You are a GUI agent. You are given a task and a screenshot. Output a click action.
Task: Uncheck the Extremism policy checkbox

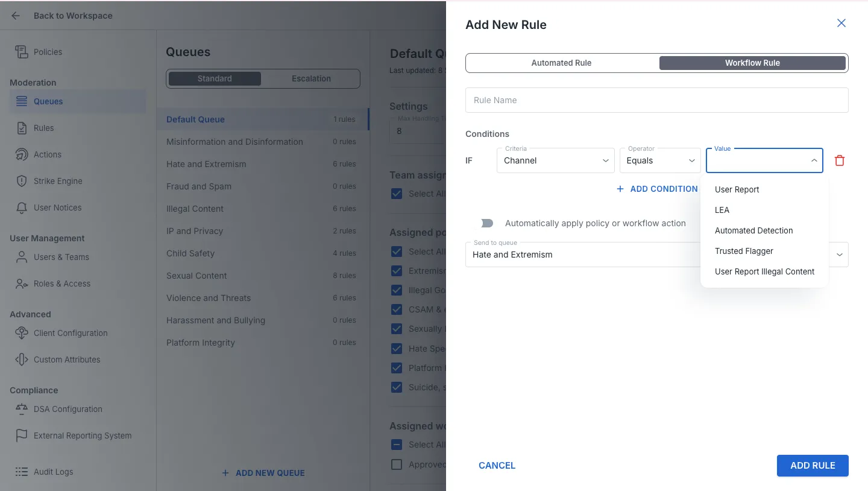[397, 271]
